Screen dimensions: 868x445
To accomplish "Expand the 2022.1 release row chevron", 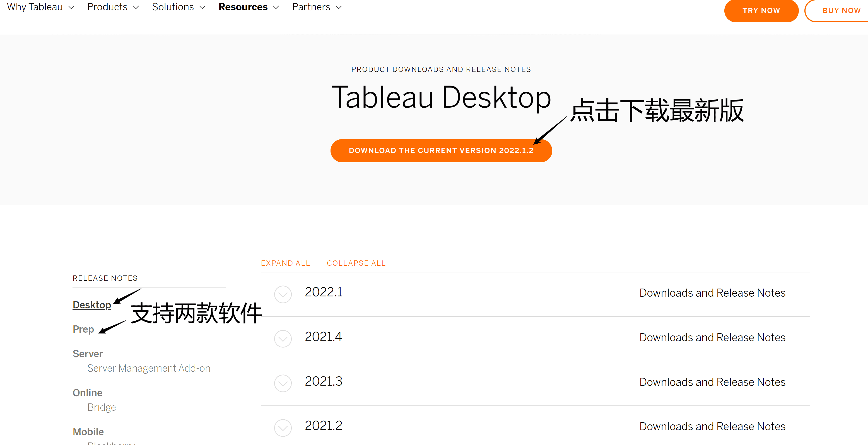I will point(283,294).
